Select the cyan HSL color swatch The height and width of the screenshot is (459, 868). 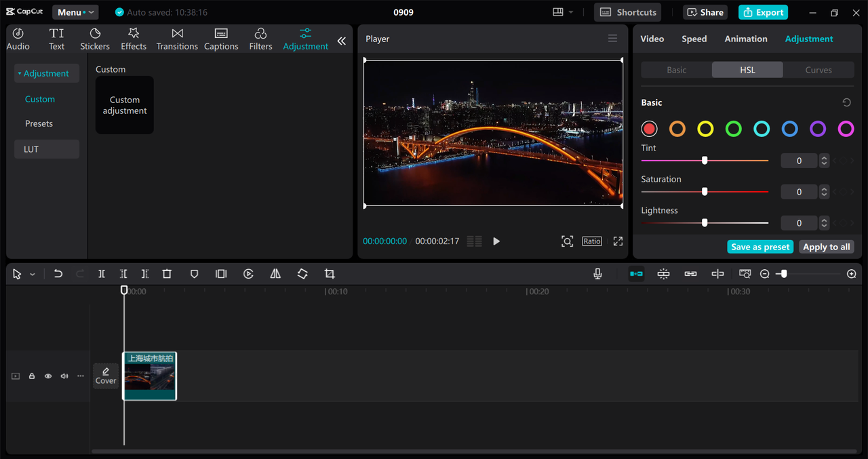point(762,129)
